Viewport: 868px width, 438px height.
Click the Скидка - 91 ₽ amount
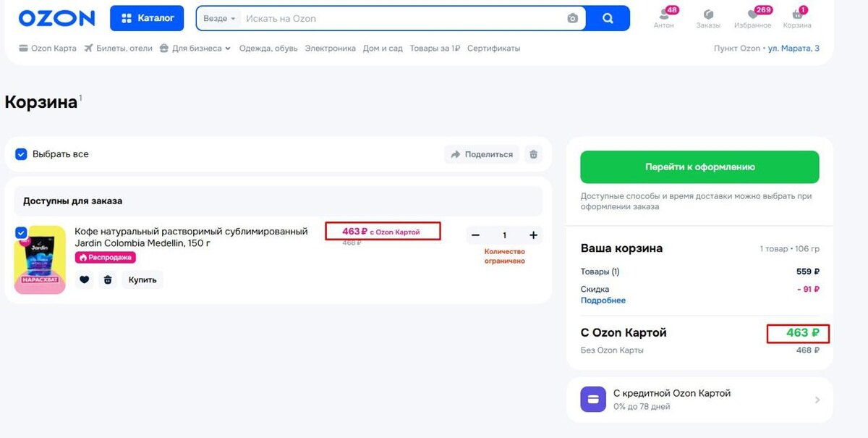[808, 290]
